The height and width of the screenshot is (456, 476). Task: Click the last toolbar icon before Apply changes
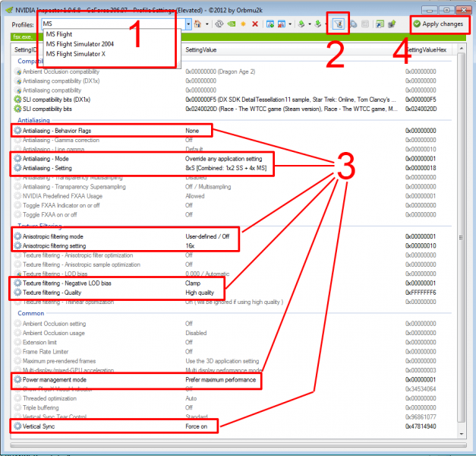click(x=392, y=24)
